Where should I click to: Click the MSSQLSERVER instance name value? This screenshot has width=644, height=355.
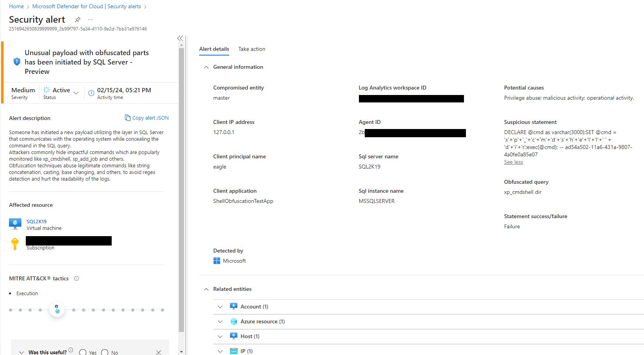(377, 201)
